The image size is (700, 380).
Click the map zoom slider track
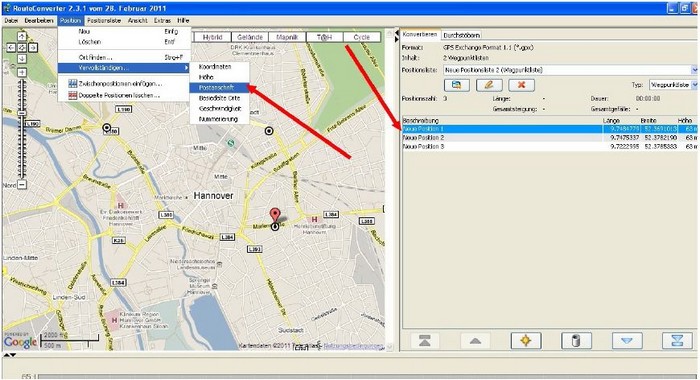[x=22, y=129]
